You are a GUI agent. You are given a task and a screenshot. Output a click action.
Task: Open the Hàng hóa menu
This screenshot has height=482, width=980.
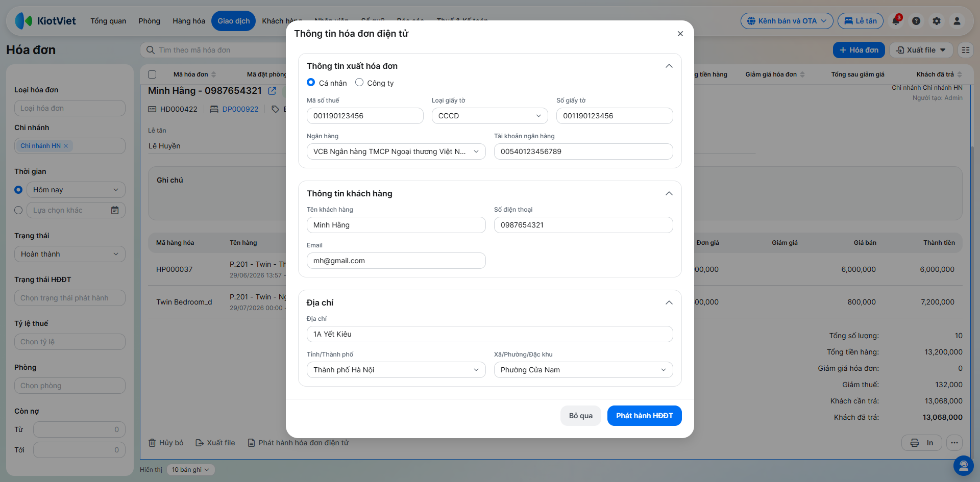coord(189,21)
